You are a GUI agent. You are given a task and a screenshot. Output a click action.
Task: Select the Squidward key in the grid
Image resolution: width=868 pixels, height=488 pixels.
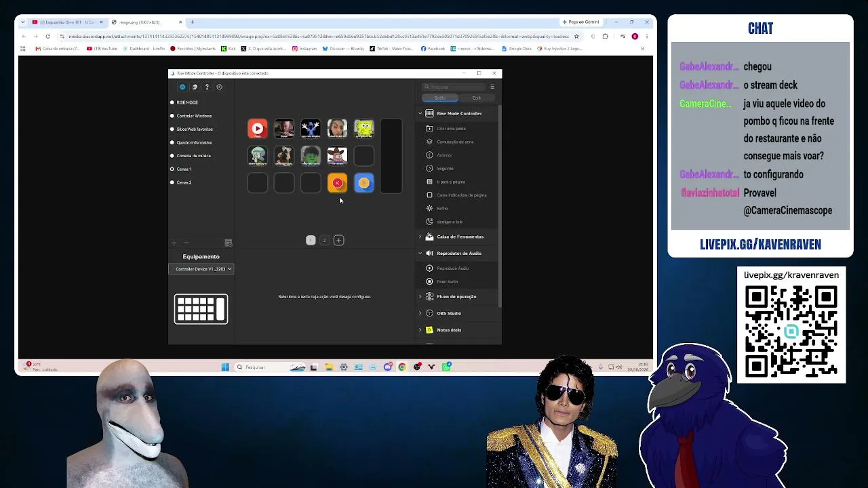(x=258, y=156)
